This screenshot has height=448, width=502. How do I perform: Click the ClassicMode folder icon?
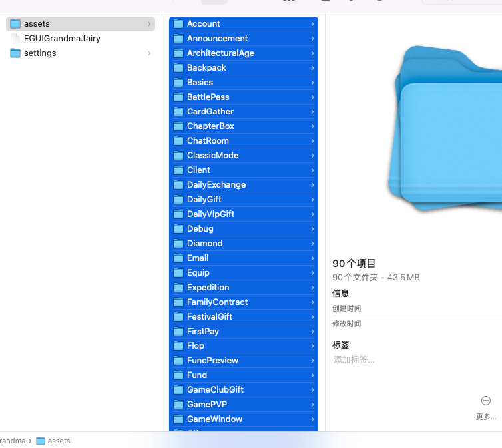pyautogui.click(x=178, y=156)
